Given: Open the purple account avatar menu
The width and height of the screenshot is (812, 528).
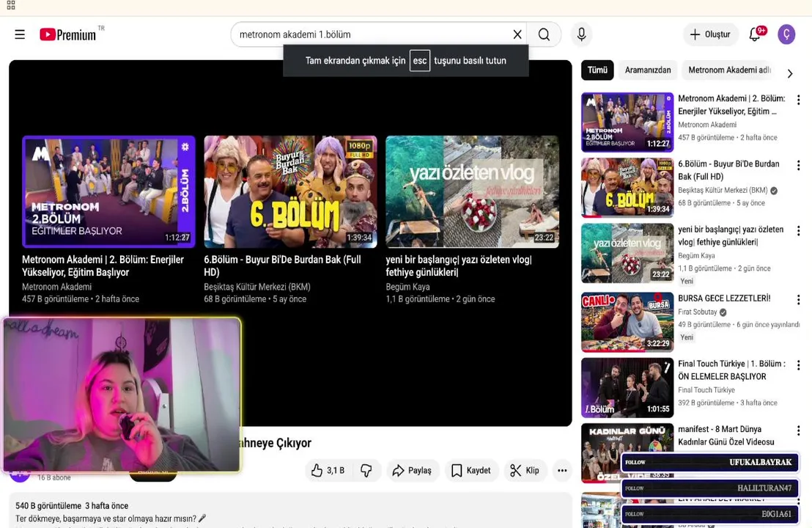Looking at the screenshot, I should click(x=786, y=34).
